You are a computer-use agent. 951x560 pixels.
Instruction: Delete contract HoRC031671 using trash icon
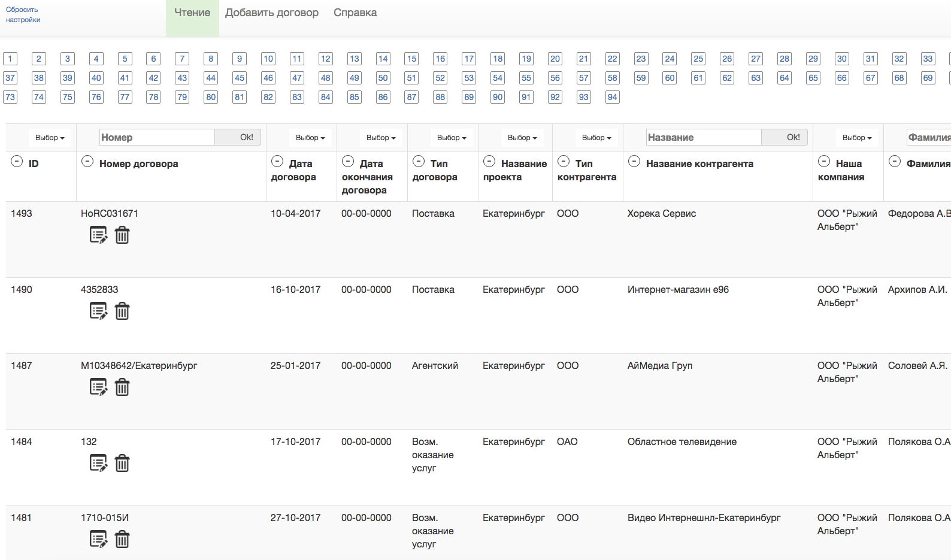(x=122, y=235)
